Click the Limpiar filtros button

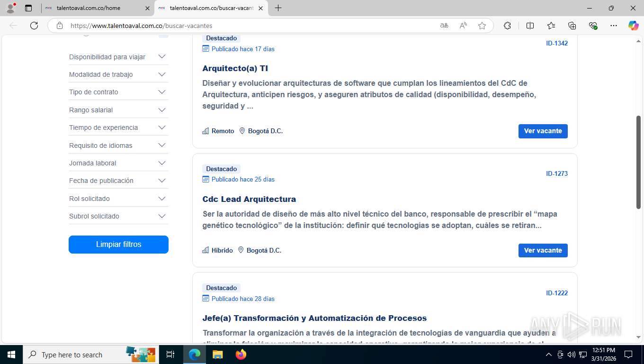tap(118, 245)
